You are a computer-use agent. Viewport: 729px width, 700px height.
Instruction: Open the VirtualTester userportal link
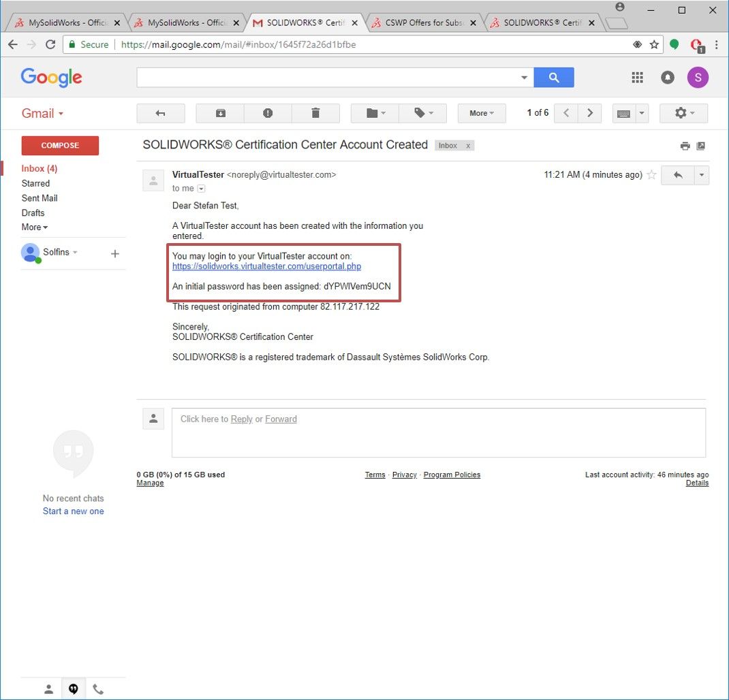pos(266,266)
